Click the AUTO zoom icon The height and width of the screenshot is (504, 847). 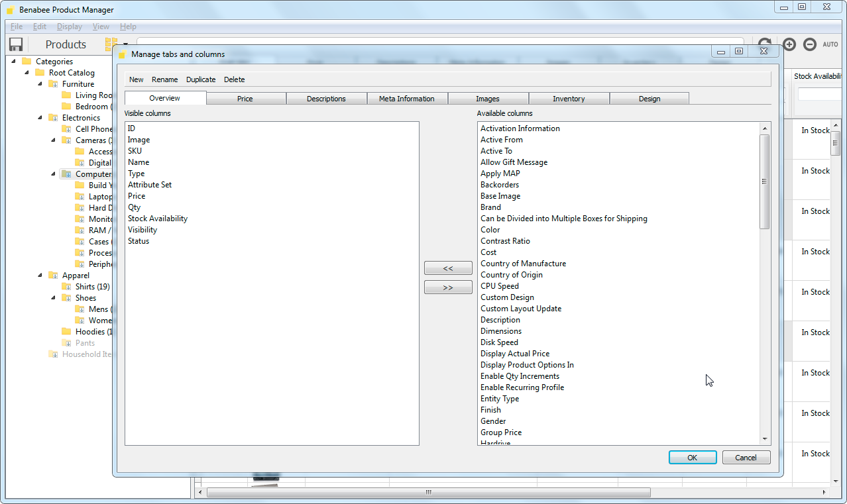click(x=830, y=44)
